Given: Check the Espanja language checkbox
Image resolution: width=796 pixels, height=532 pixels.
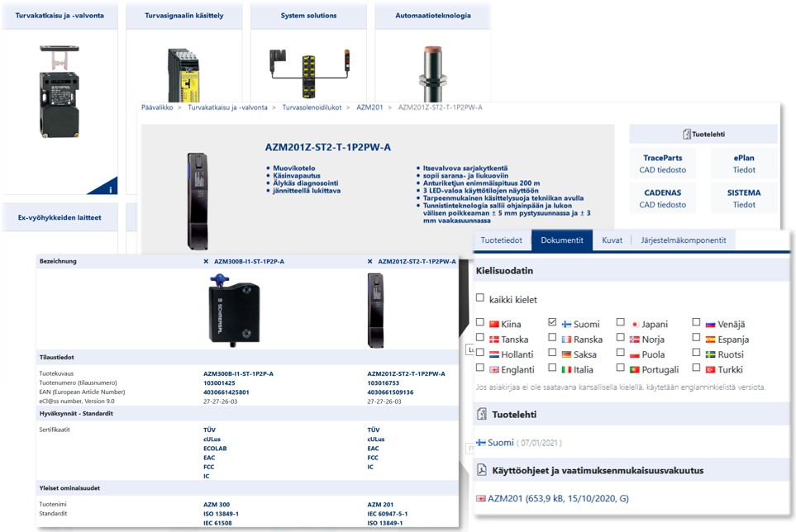Looking at the screenshot, I should pos(696,337).
